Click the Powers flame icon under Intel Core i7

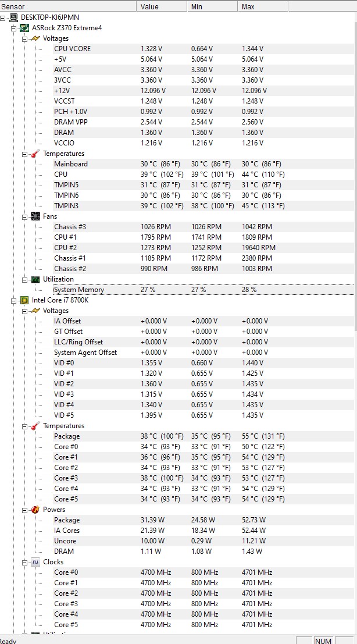tap(35, 509)
